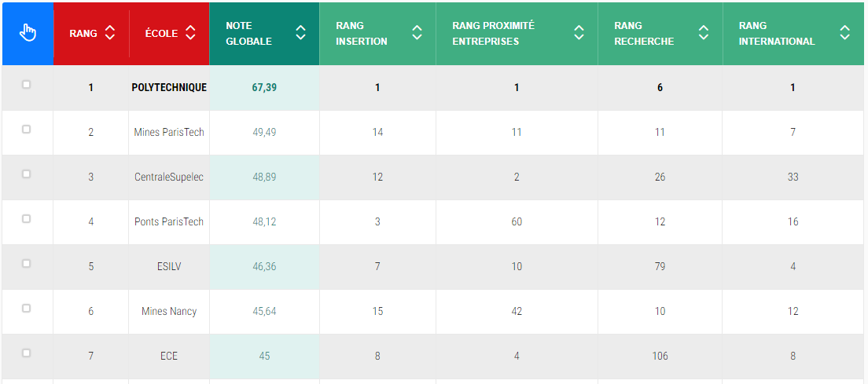Click Rang Proximité Entreprises sort arrows
This screenshot has width=868, height=384.
579,33
